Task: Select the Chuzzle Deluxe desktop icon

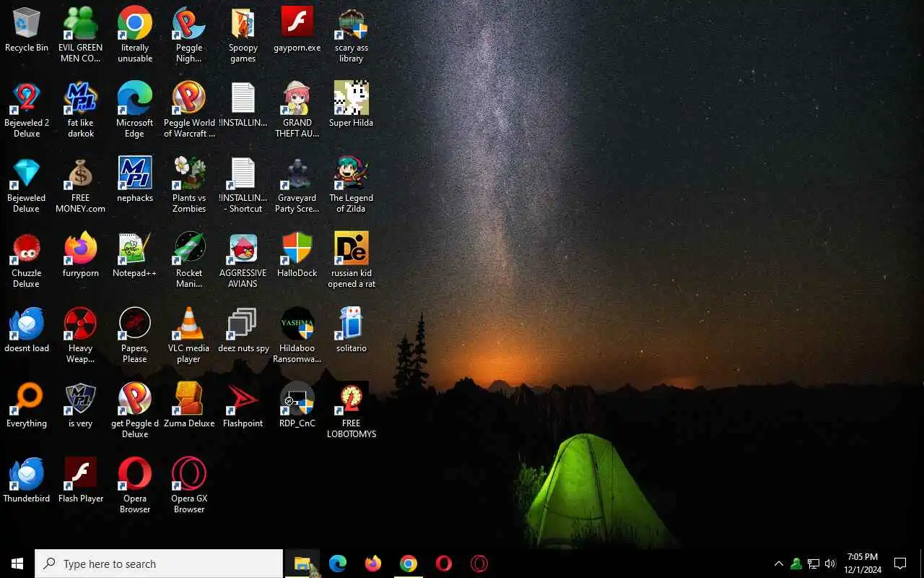Action: point(27,260)
